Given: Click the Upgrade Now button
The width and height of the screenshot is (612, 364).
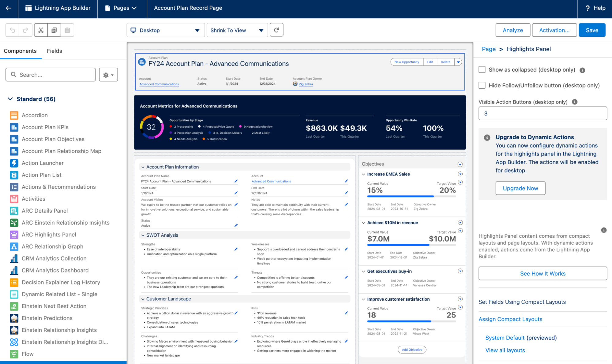Looking at the screenshot, I should coord(520,188).
